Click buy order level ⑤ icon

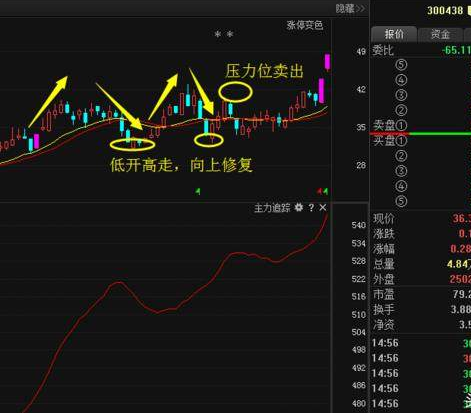[x=401, y=201]
